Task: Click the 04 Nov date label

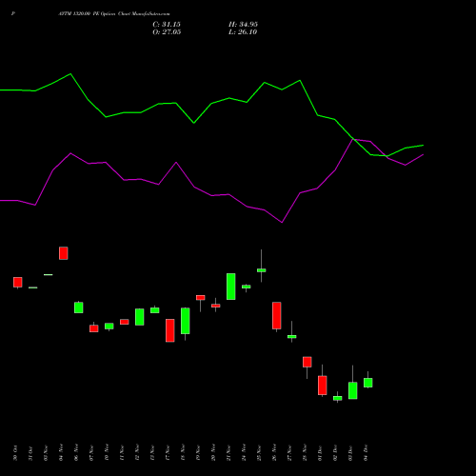Action: (x=61, y=452)
